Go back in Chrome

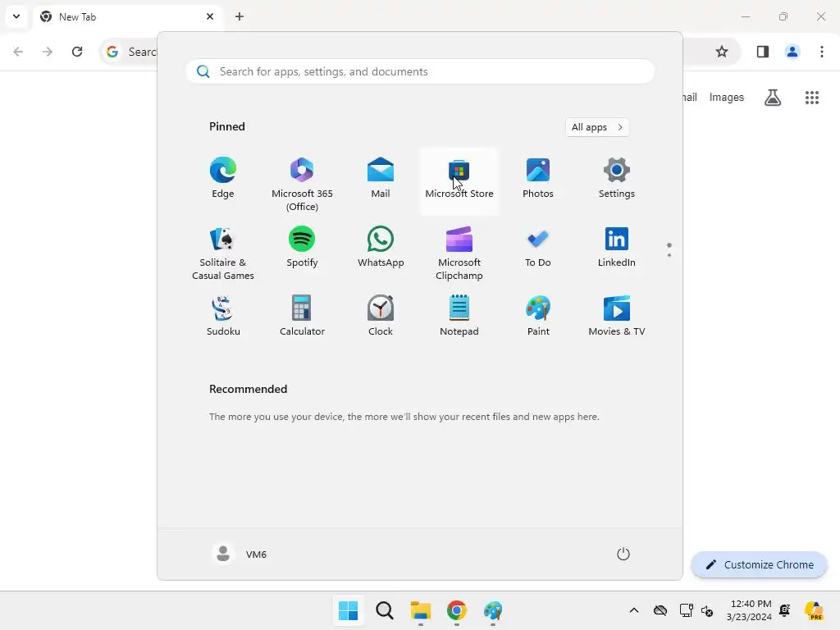click(18, 52)
